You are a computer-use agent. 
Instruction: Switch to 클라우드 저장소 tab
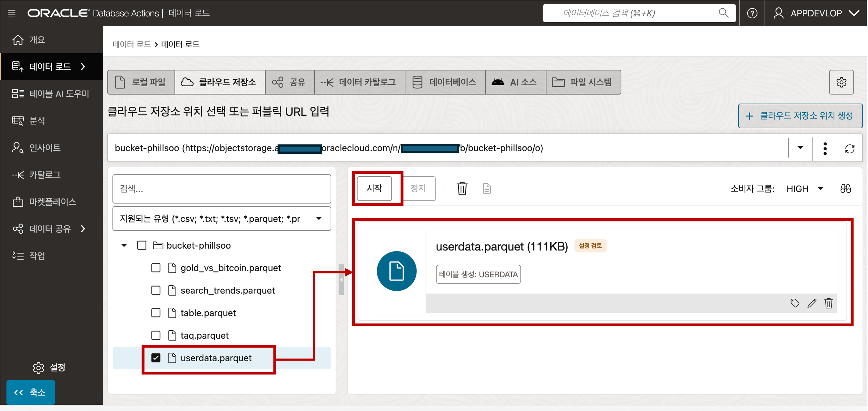(x=220, y=82)
